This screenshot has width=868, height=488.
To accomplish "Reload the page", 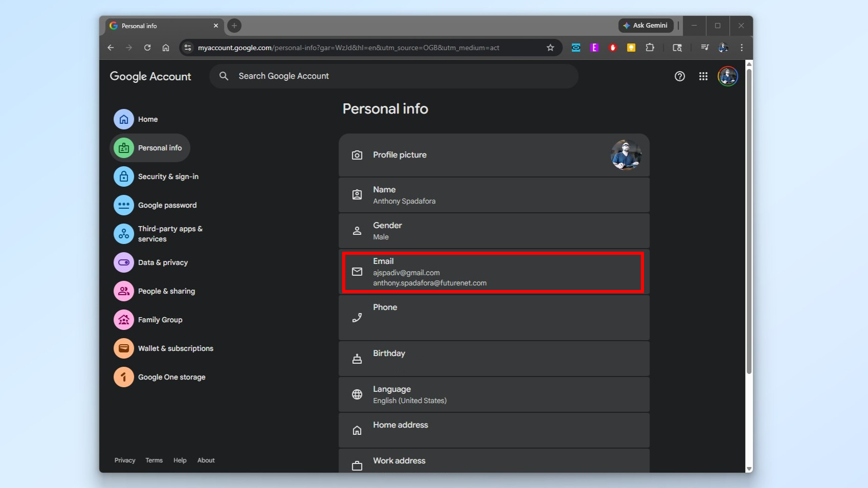I will click(147, 48).
